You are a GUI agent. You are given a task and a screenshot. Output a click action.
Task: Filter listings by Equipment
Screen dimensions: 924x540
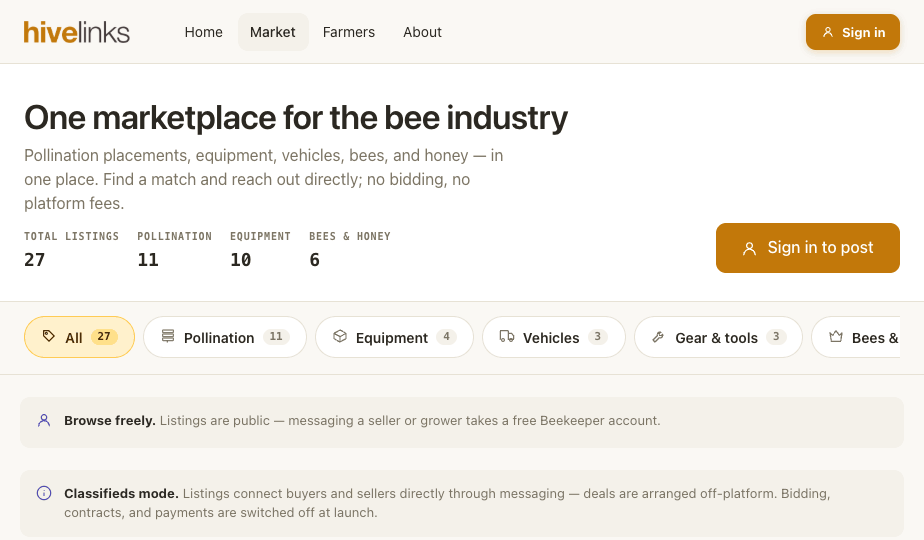pyautogui.click(x=394, y=337)
